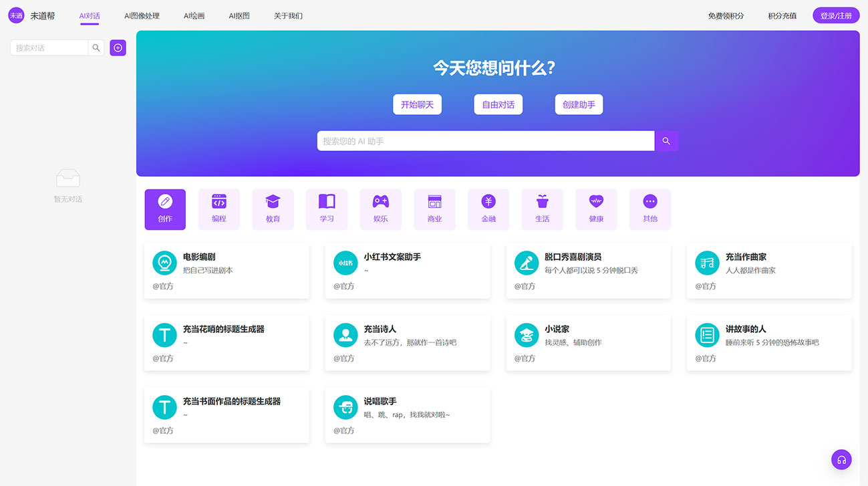Select the 商业 business category icon
This screenshot has height=486, width=868.
(434, 209)
